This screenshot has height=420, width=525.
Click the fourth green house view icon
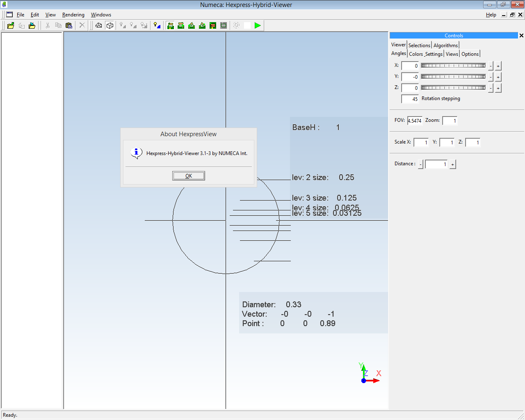[202, 25]
